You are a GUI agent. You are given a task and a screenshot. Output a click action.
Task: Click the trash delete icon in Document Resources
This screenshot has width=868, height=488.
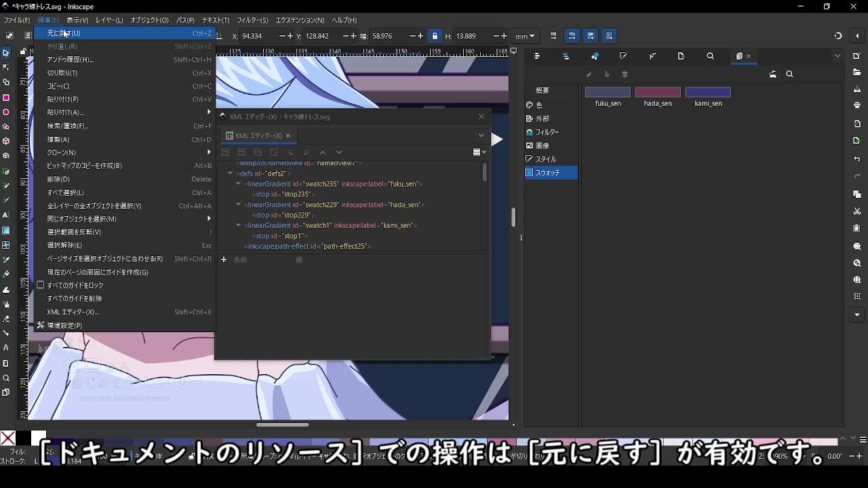coord(625,75)
